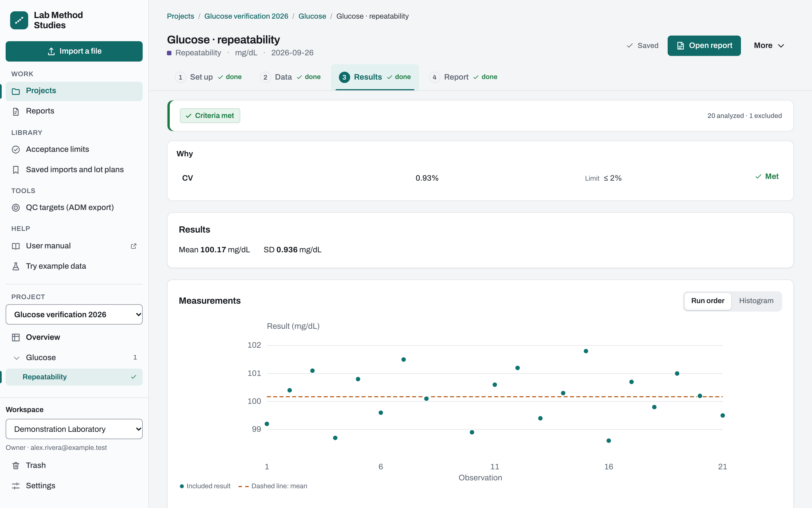The width and height of the screenshot is (812, 508).
Task: Click the Projects folder icon
Action: pyautogui.click(x=16, y=91)
